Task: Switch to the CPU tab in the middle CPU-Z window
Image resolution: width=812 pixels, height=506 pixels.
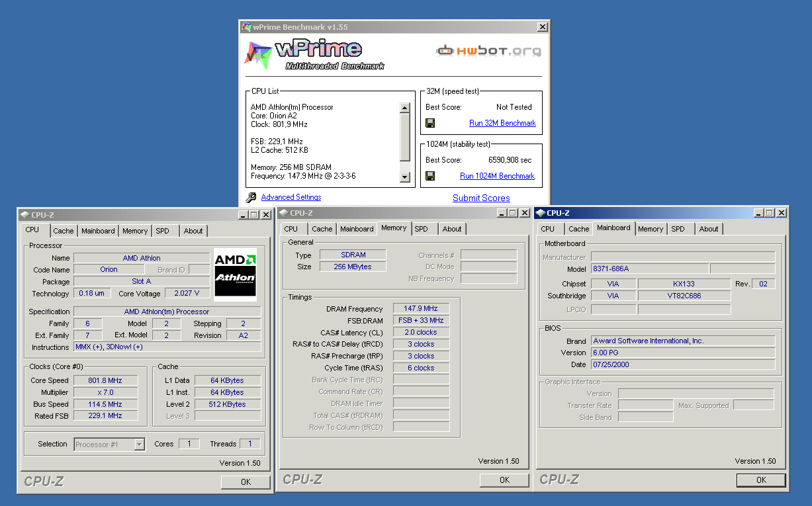Action: coord(291,229)
